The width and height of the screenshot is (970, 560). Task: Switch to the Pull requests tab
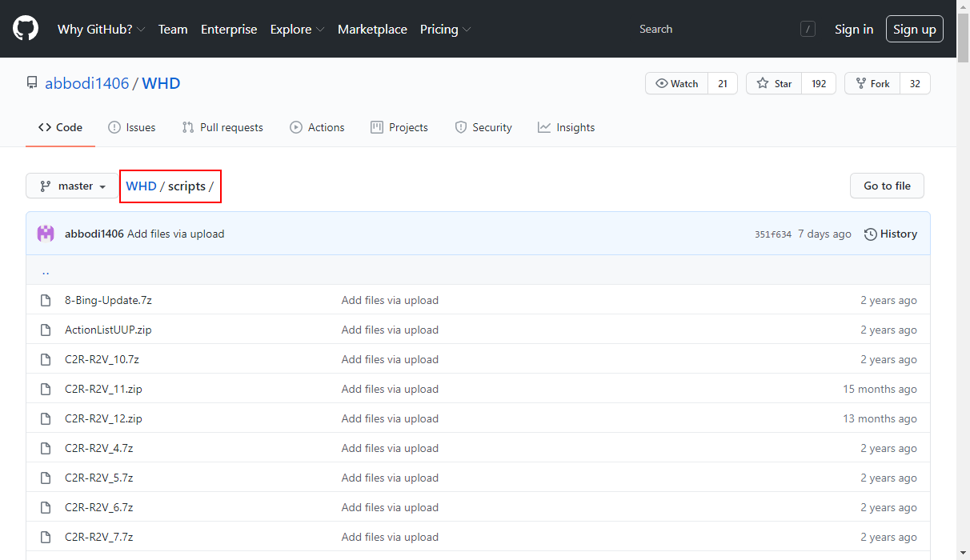point(222,127)
